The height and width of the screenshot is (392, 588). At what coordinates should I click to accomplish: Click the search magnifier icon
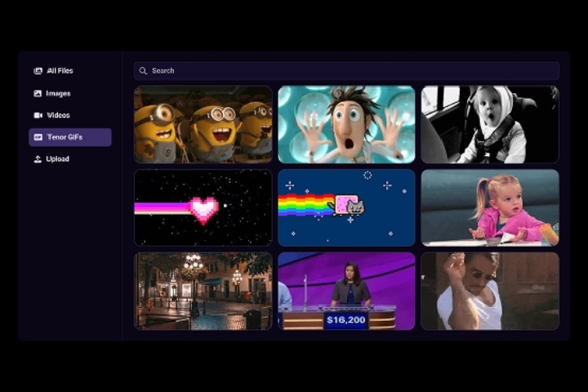coord(143,71)
